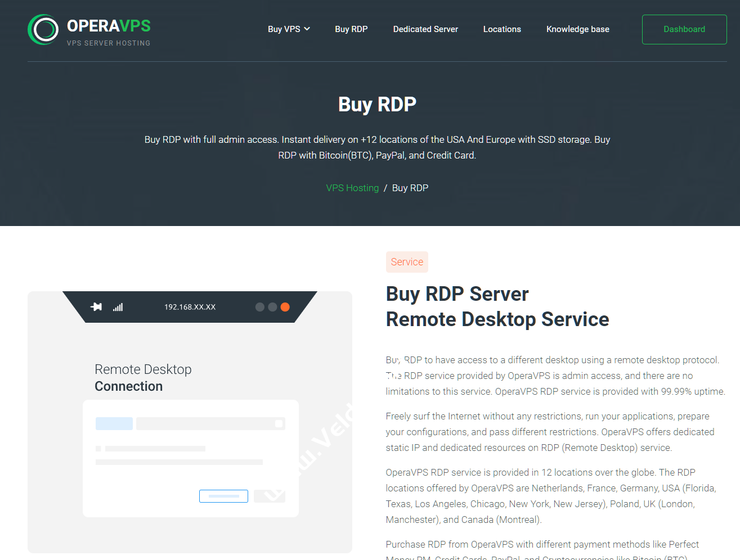
Task: Click the middle gray dot before the orange dot
Action: (272, 307)
